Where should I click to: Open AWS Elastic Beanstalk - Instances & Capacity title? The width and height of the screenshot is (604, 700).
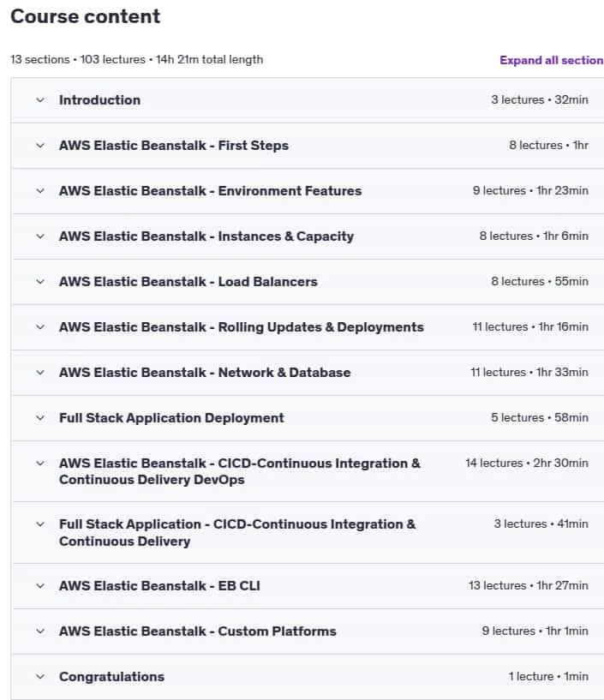206,236
